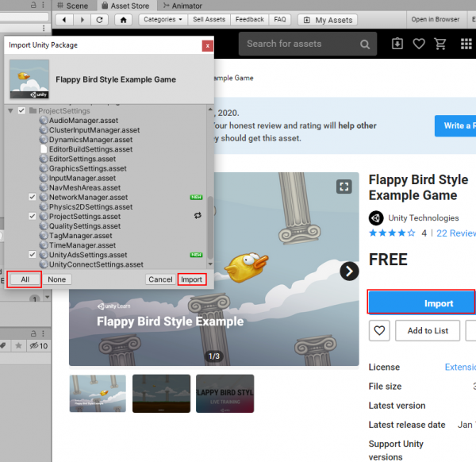
Task: Focus the Search for assets field
Action: click(308, 44)
